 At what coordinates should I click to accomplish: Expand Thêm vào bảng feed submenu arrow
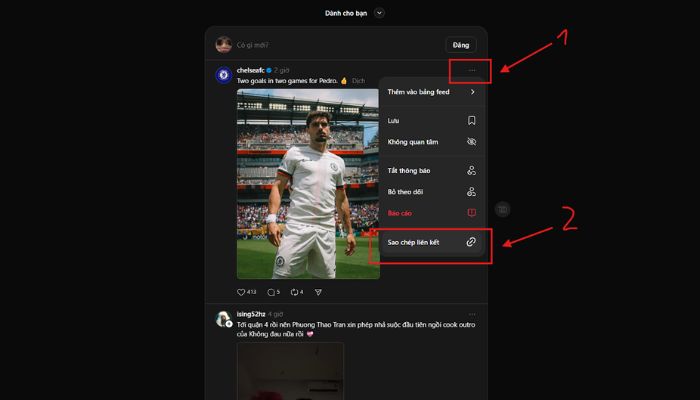tap(472, 92)
